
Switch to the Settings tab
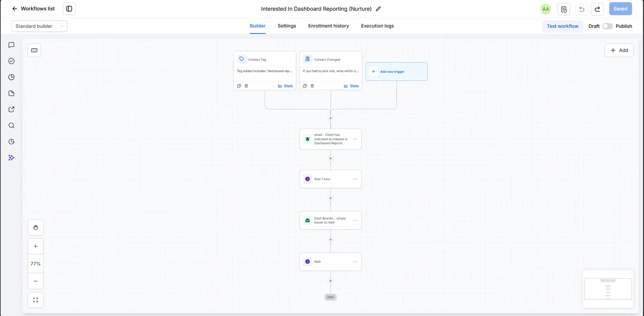click(x=287, y=26)
